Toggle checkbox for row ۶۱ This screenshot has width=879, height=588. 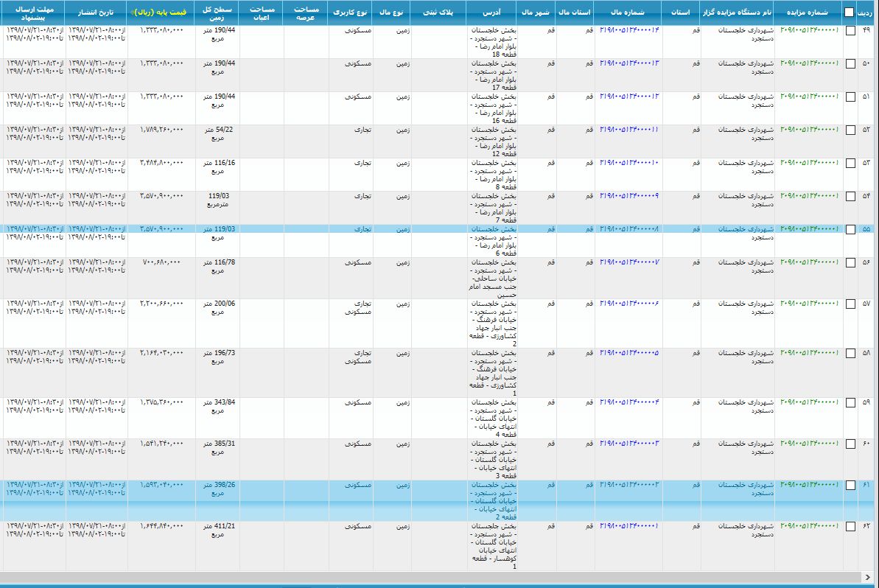[x=851, y=486]
